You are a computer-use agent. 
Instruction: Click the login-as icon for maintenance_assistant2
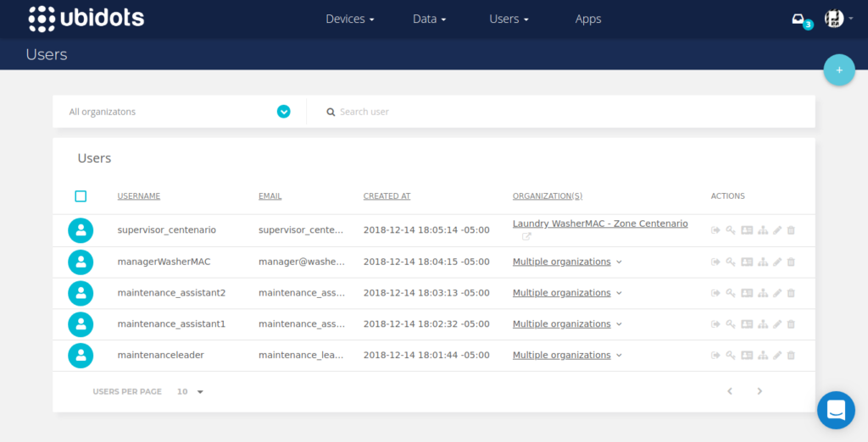[x=715, y=293]
